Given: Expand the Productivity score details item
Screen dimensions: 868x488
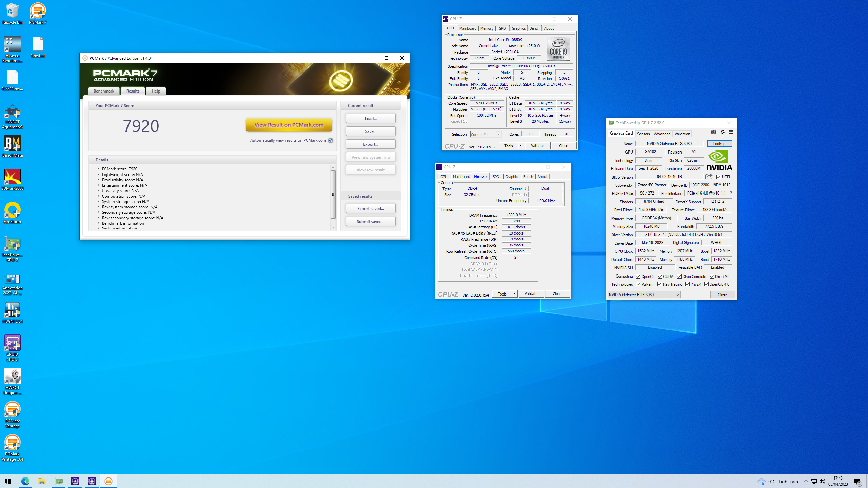Looking at the screenshot, I should pyautogui.click(x=98, y=180).
